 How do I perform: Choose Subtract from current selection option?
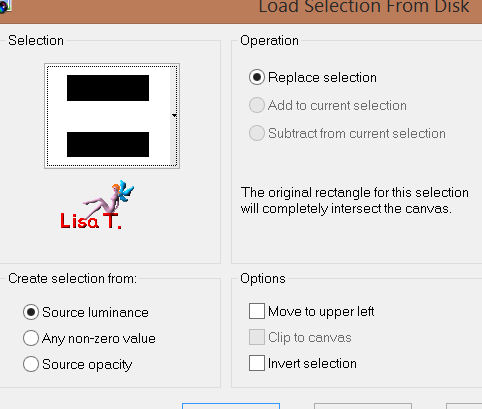[257, 133]
